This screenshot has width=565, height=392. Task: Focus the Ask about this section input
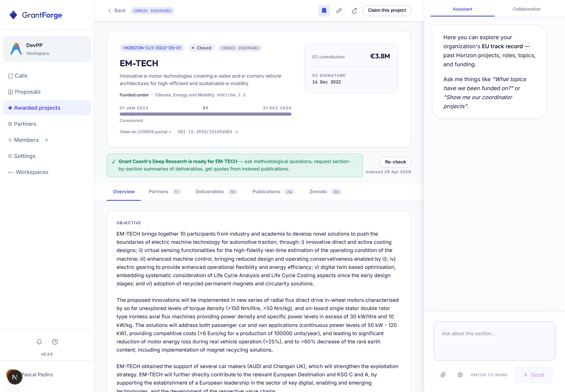(494, 341)
